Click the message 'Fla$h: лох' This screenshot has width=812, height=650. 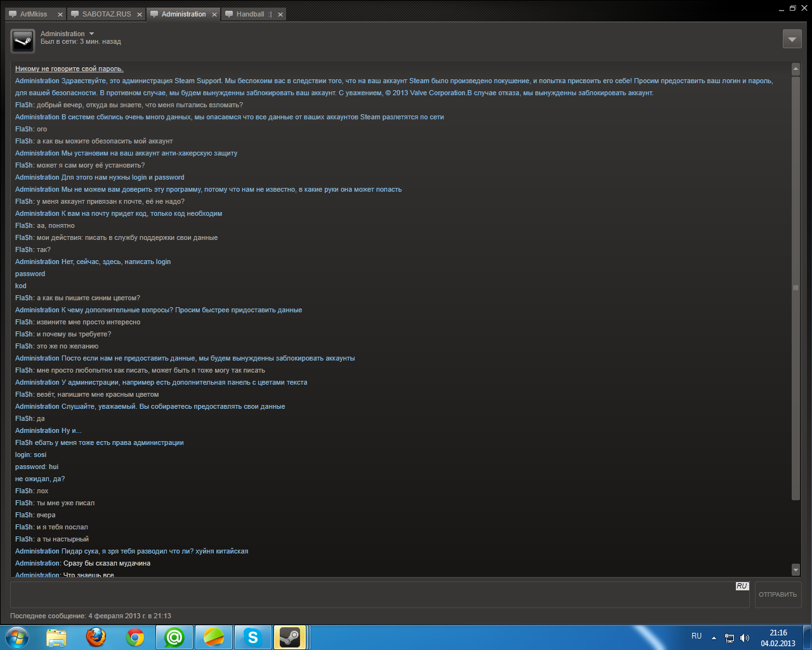click(x=32, y=491)
